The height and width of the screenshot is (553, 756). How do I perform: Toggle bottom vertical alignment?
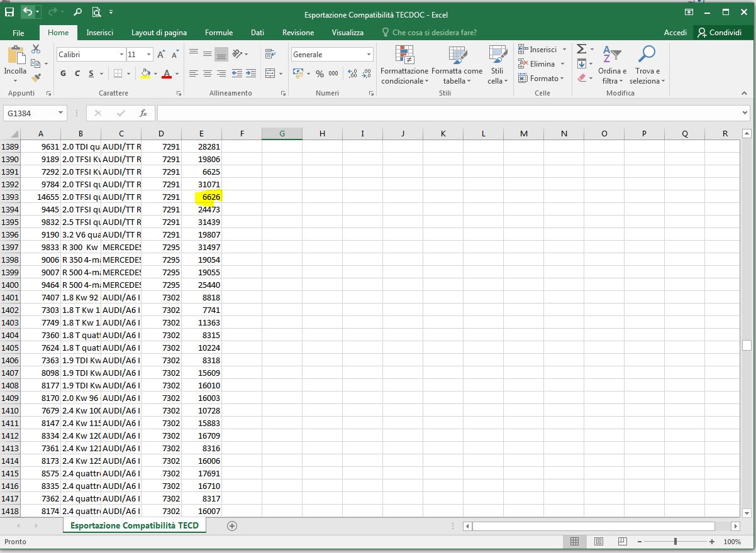(221, 54)
